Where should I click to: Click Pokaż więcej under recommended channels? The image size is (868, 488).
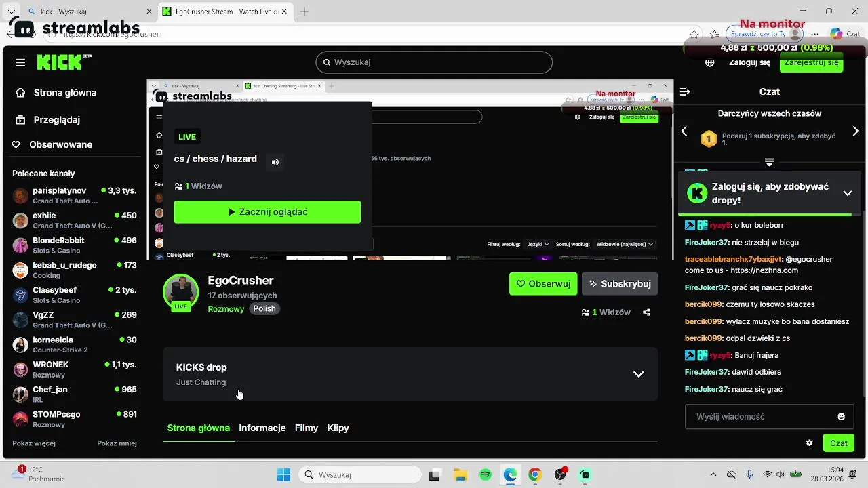click(34, 443)
